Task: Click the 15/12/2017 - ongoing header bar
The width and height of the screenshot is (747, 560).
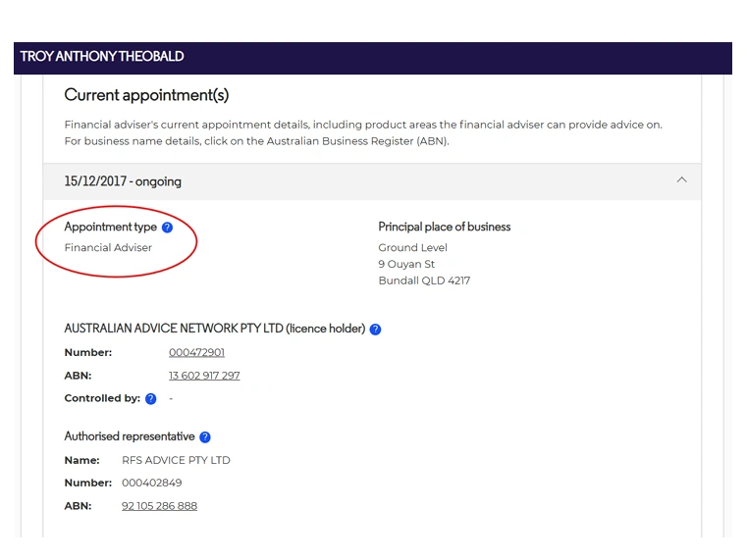Action: 372,181
